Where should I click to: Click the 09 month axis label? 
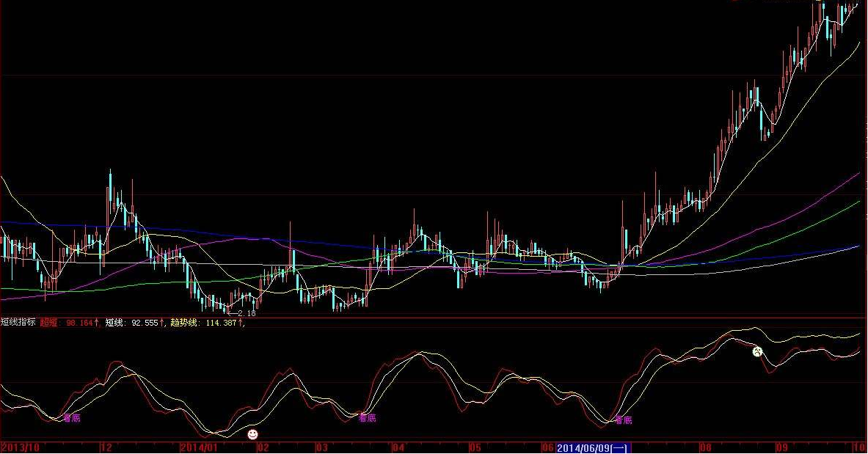781,448
